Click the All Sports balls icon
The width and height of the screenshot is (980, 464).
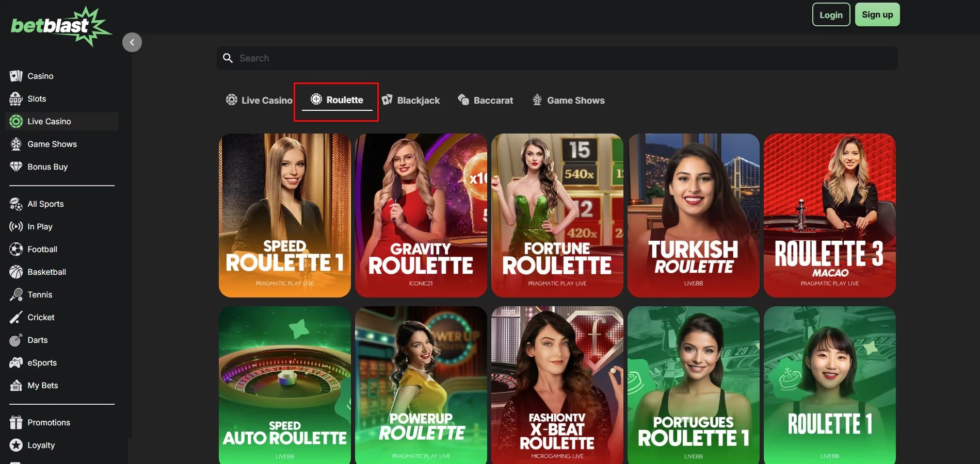pos(16,204)
